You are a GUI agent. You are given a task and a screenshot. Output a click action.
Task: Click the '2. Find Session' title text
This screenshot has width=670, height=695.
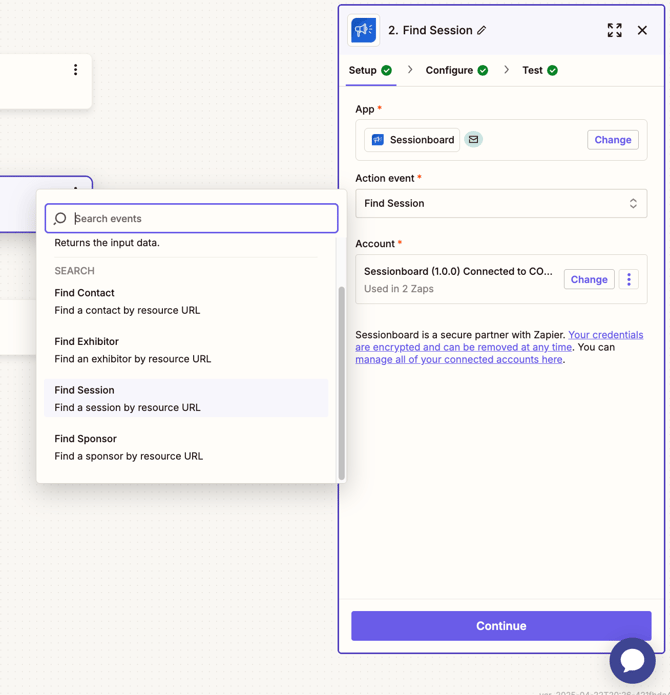tap(430, 30)
